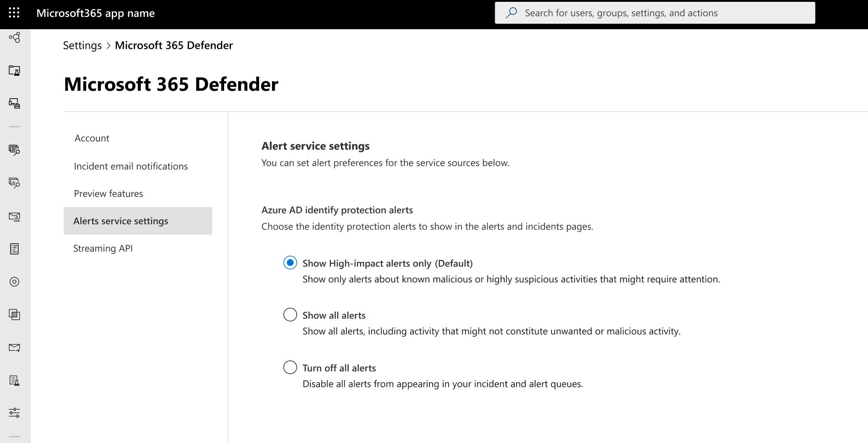Click the list with magnifier icon
The height and width of the screenshot is (443, 868).
[15, 150]
